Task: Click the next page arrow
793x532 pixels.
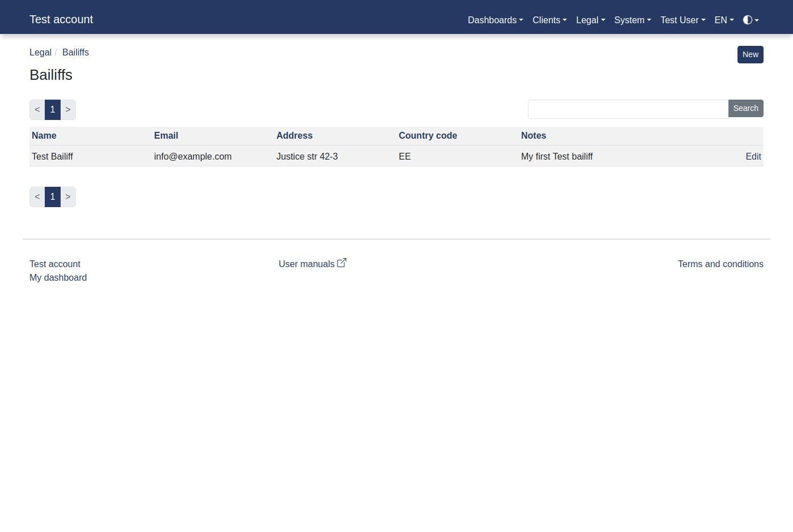Action: (68, 109)
